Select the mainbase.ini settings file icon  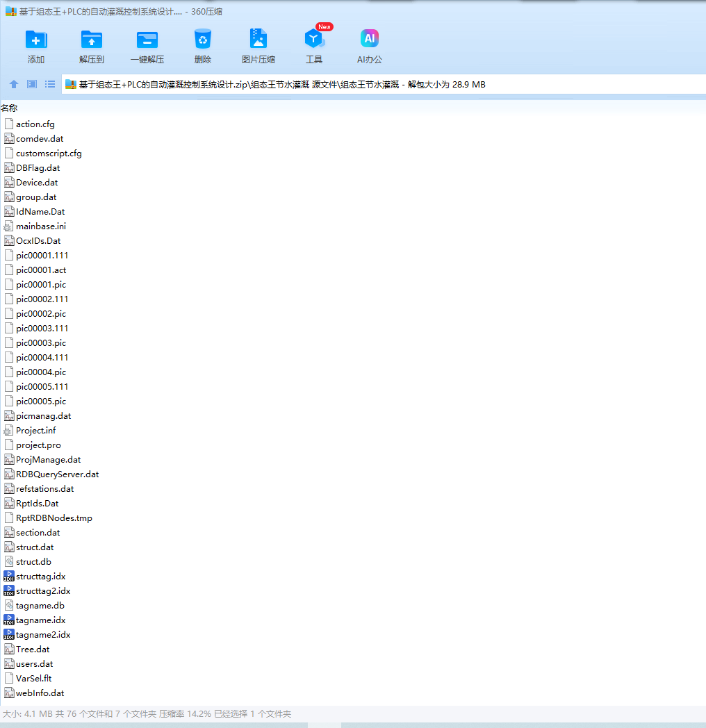tap(9, 226)
